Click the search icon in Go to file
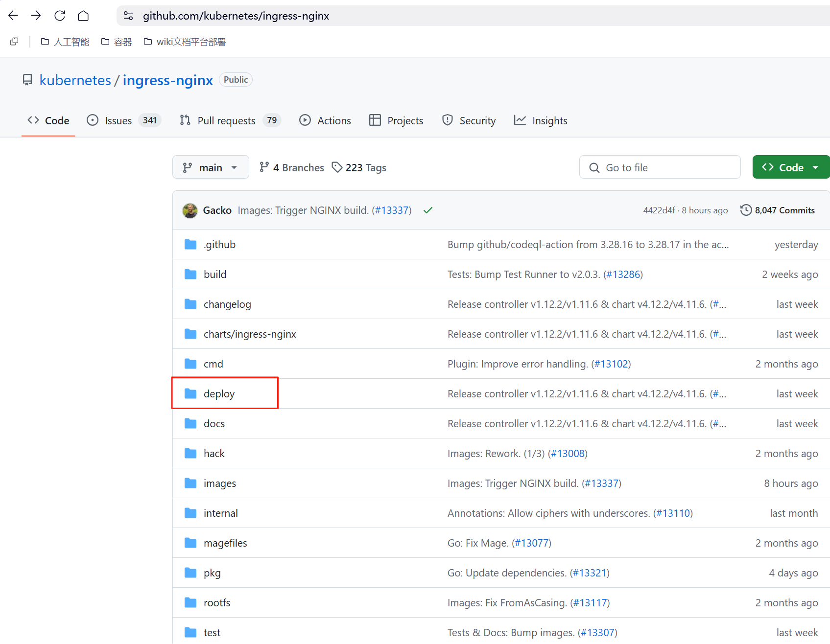Image resolution: width=830 pixels, height=644 pixels. tap(594, 168)
